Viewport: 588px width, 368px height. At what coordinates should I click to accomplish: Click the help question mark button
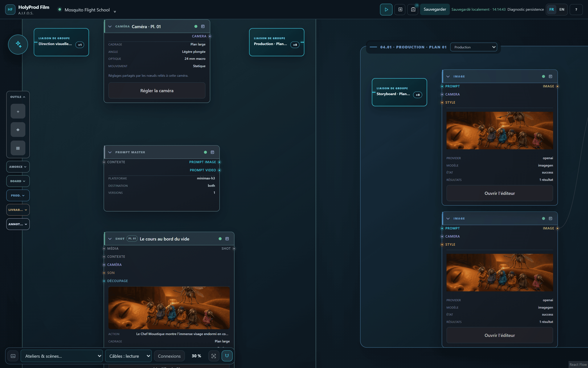coord(576,10)
